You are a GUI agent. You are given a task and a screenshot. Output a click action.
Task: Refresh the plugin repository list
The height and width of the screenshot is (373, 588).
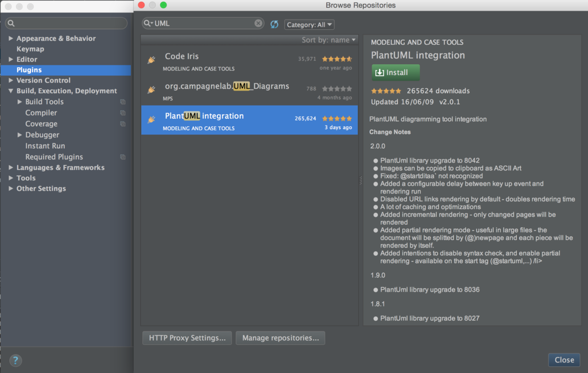coord(274,24)
